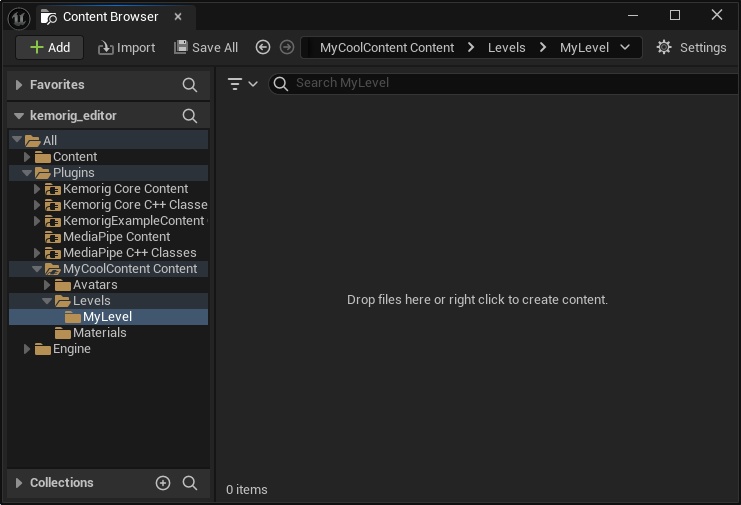Open the filter options icon
The image size is (741, 505).
coord(241,84)
